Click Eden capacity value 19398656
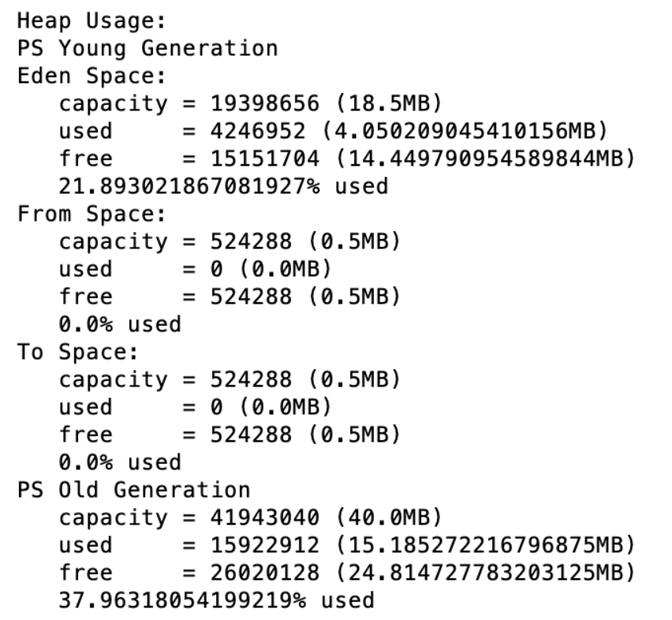 click(264, 103)
